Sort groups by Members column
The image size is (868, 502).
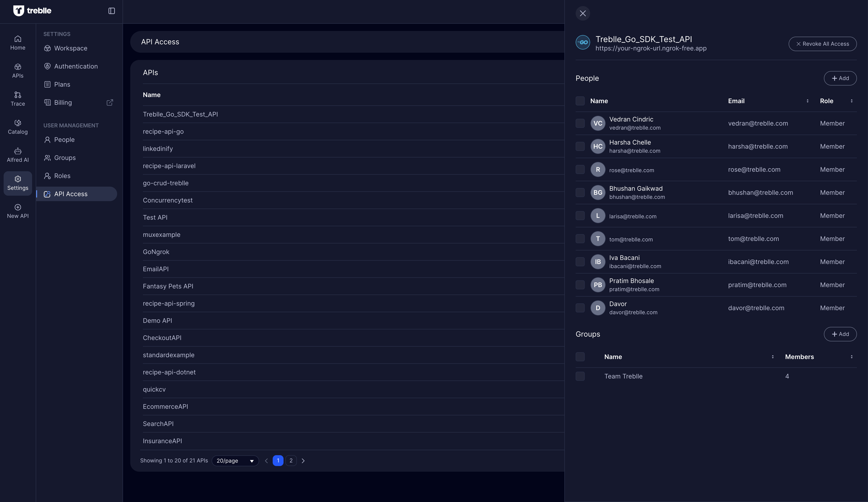(x=851, y=357)
